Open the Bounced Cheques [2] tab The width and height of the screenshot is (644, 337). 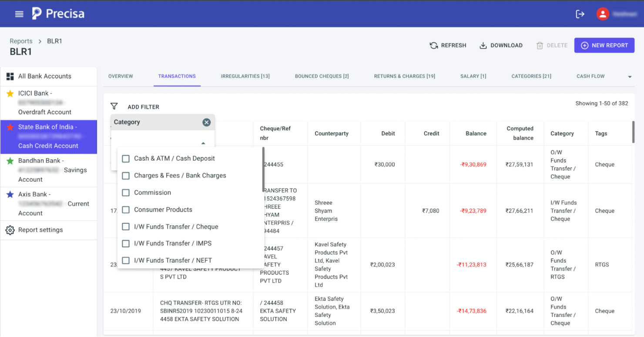322,76
